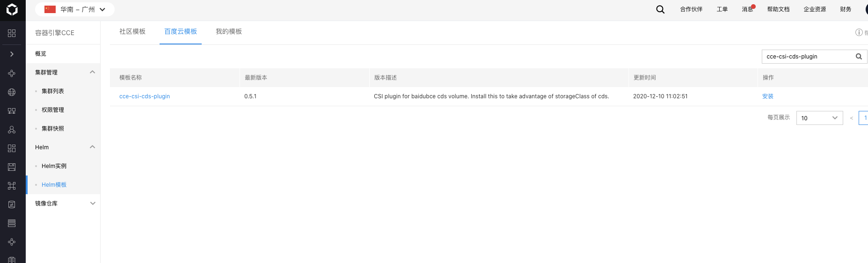Open the messages notification 消息
The width and height of the screenshot is (868, 263).
pos(748,9)
